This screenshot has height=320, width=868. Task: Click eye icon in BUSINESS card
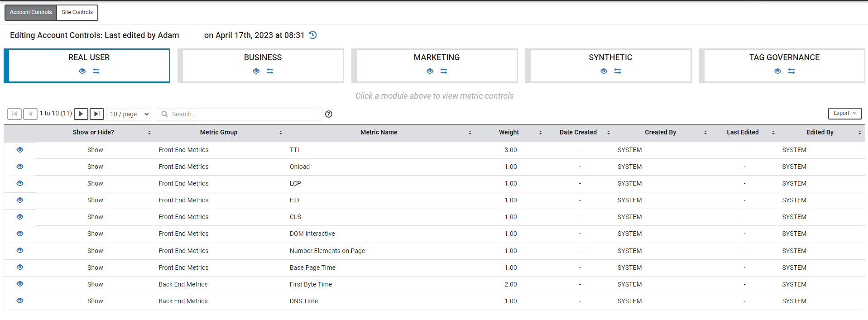[x=256, y=71]
